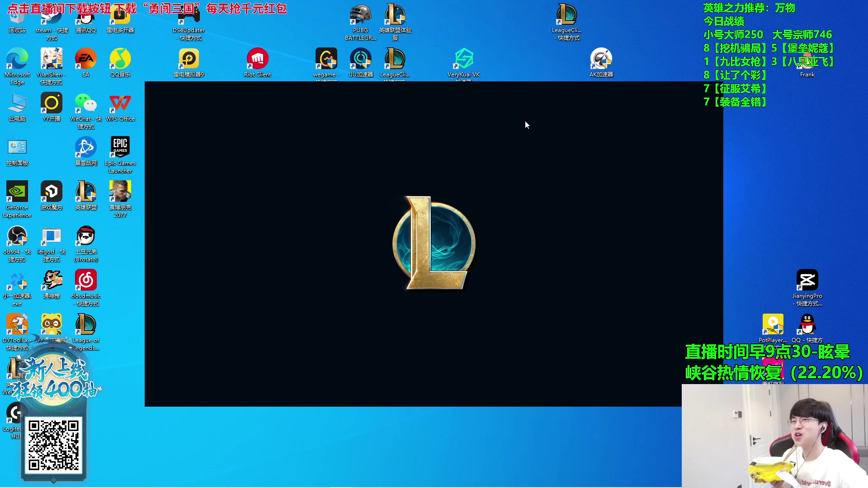The height and width of the screenshot is (488, 868).
Task: Select the PUBG BATTLEGROUNDS desktop icon
Action: click(x=361, y=22)
